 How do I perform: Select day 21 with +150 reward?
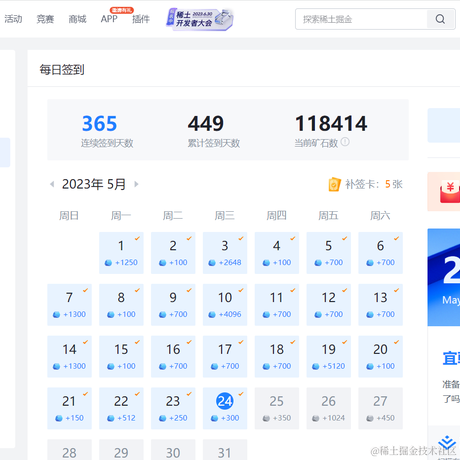tap(69, 408)
